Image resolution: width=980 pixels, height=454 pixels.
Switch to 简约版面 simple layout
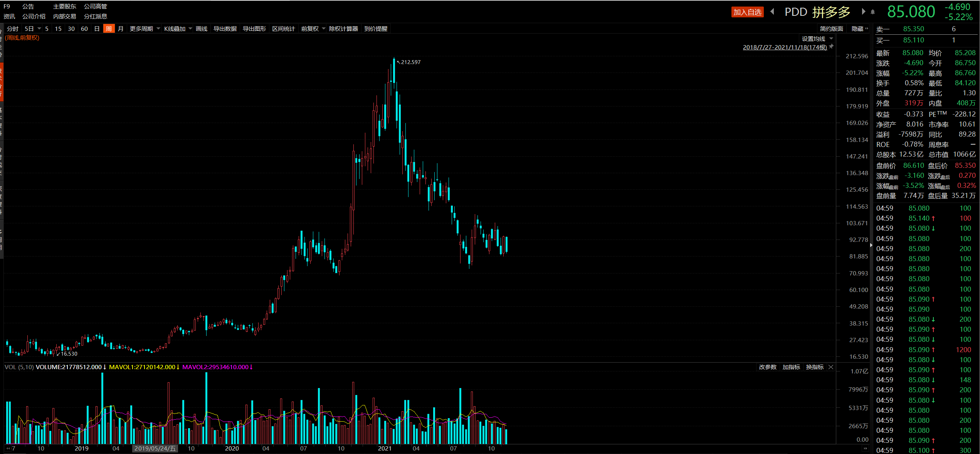coord(831,29)
